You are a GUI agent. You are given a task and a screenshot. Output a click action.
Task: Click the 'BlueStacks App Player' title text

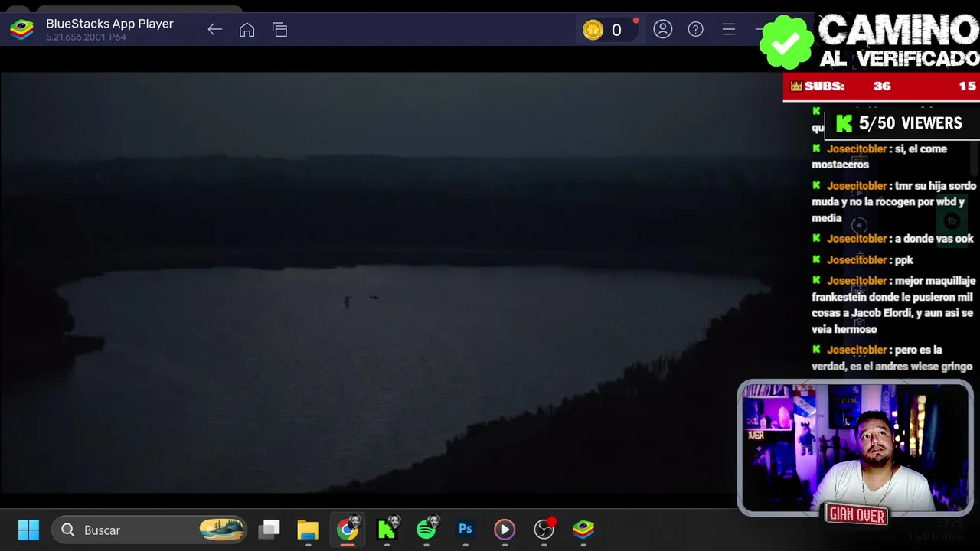point(109,24)
